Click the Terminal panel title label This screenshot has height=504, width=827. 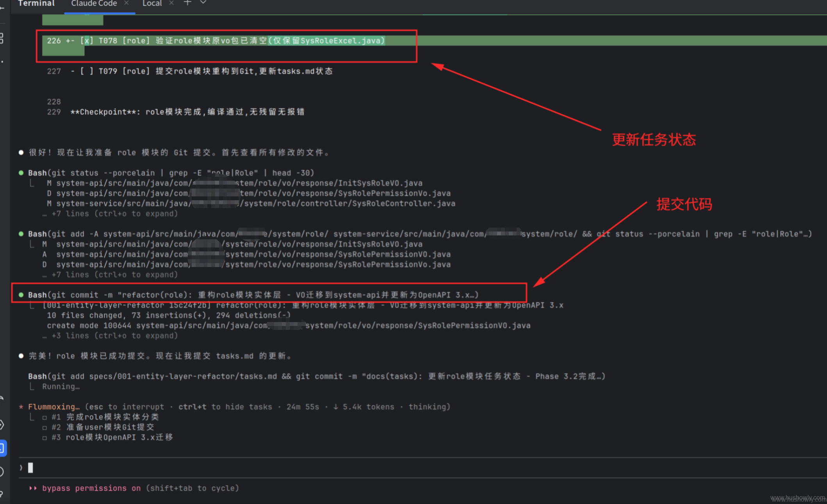click(36, 4)
